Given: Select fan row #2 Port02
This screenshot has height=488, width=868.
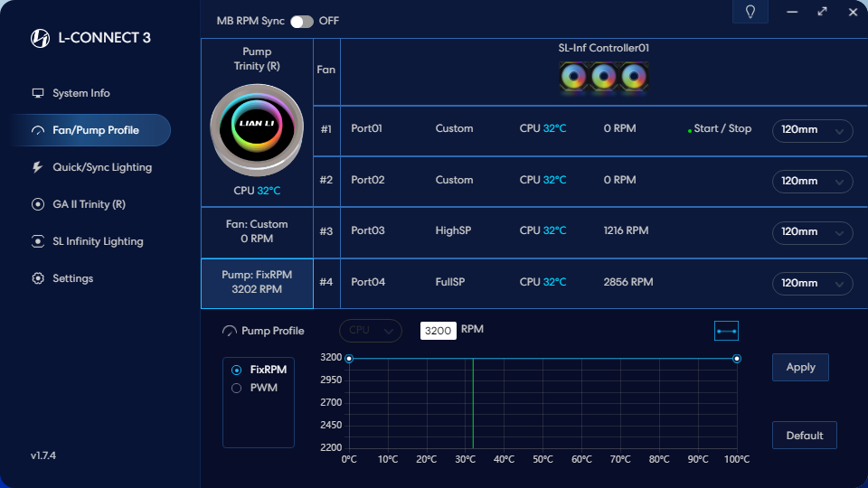Looking at the screenshot, I should tap(590, 181).
